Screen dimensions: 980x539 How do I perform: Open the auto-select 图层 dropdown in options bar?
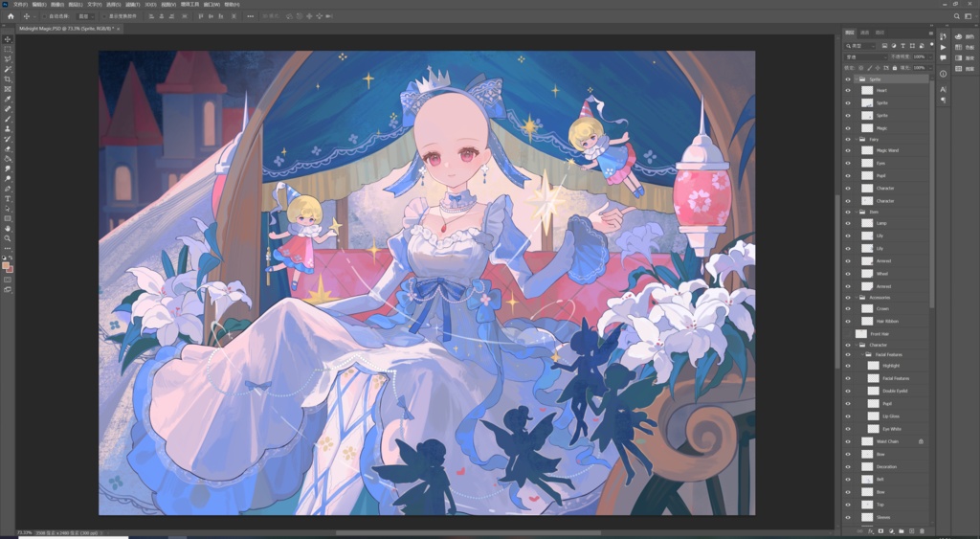pos(85,16)
